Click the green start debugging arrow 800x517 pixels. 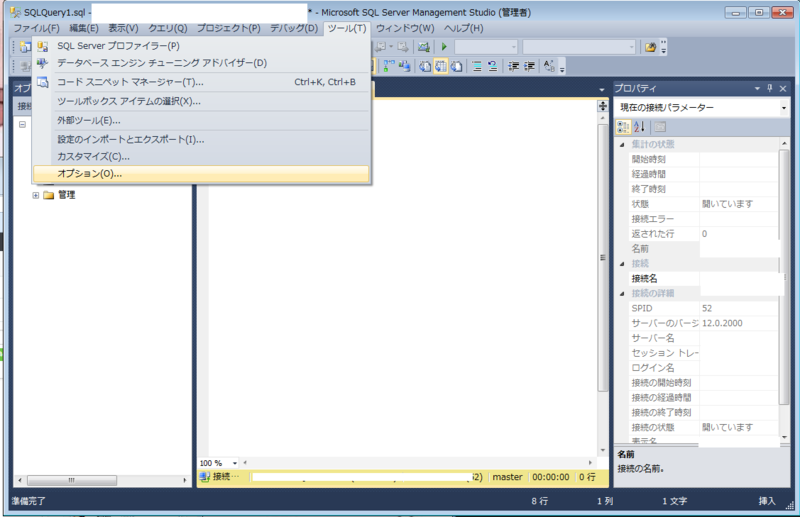[444, 47]
